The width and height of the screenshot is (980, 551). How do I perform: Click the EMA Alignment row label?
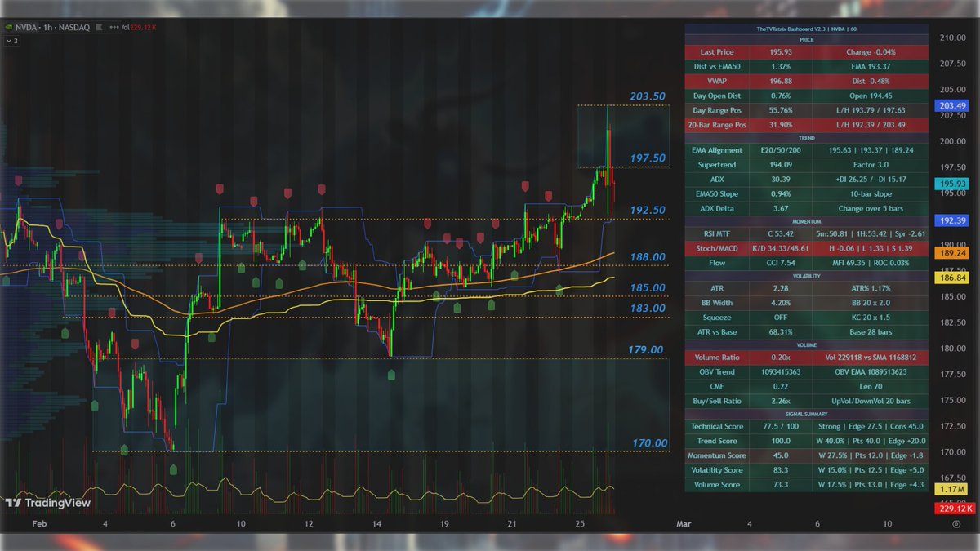coord(717,150)
